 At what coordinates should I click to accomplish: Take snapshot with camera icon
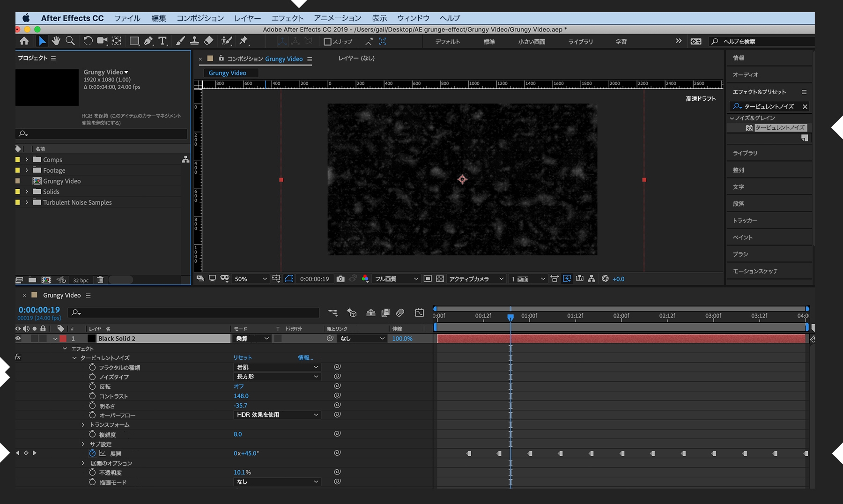point(340,279)
